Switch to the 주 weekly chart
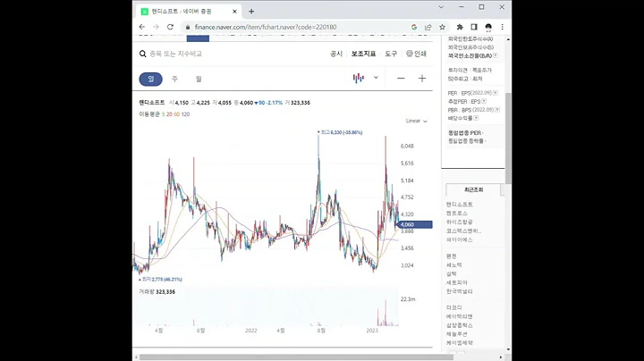Viewport: 644px width, 361px height. click(174, 79)
